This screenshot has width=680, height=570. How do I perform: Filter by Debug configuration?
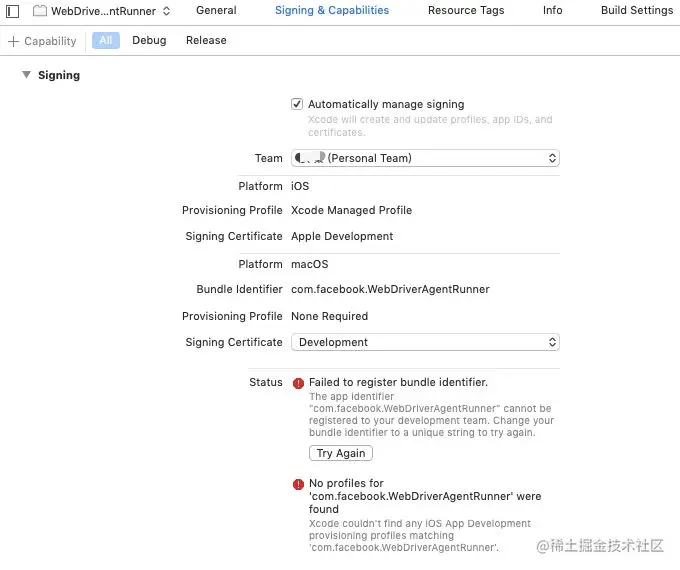pos(149,40)
